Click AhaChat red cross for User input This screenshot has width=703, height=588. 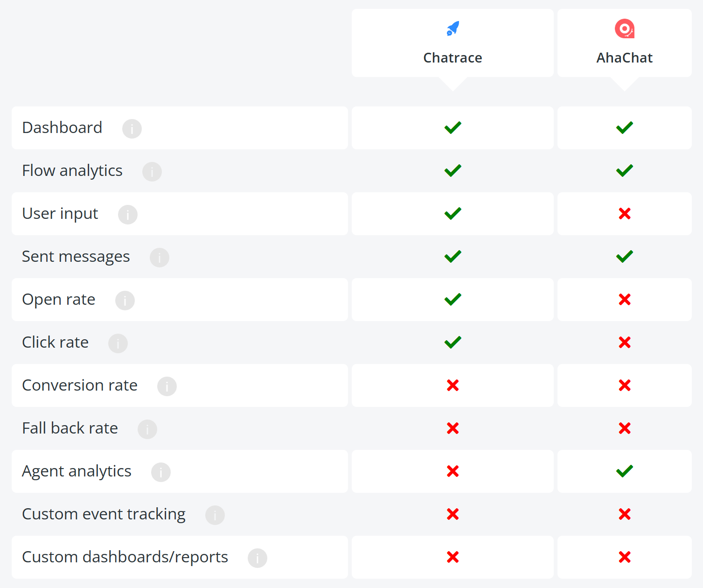pyautogui.click(x=625, y=213)
